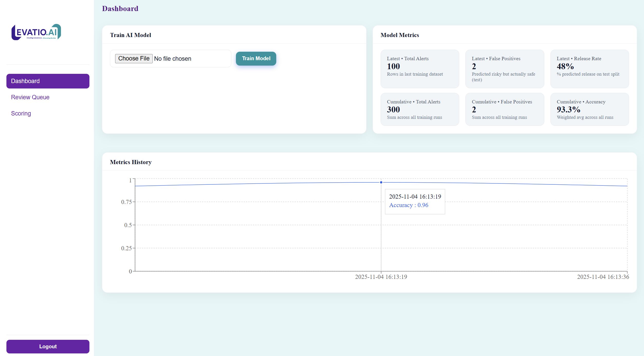Click the Train AI Model panel header
The height and width of the screenshot is (356, 644).
(131, 35)
